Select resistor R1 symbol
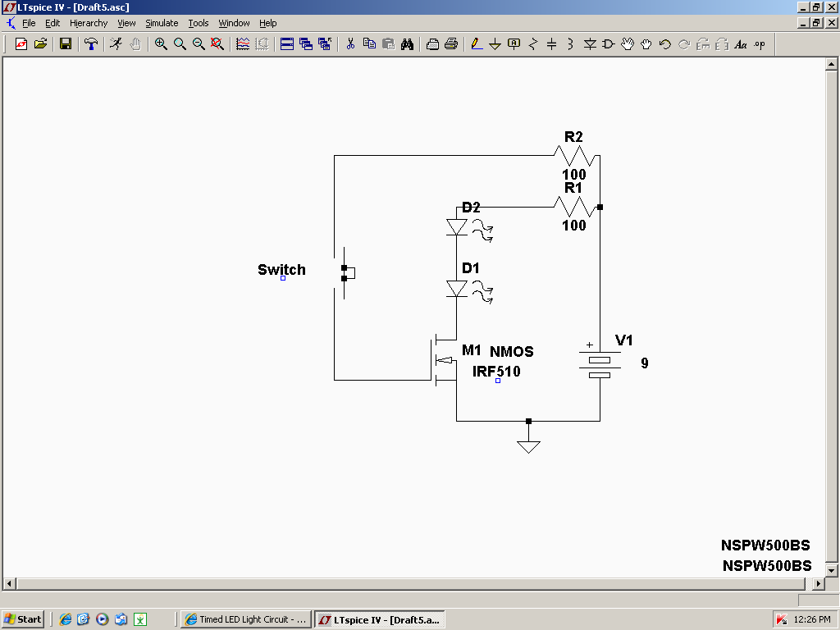This screenshot has width=840, height=630. [574, 207]
